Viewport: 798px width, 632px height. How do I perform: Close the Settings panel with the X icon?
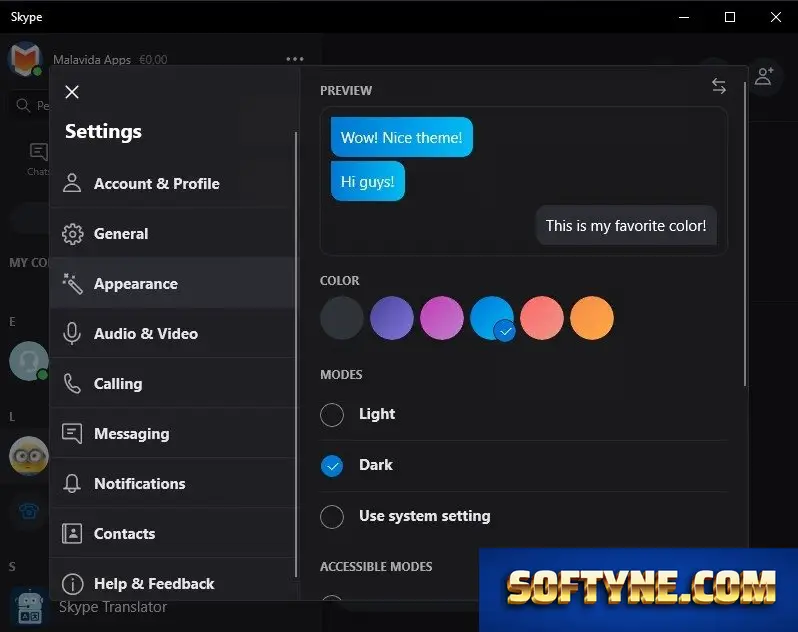click(x=72, y=92)
